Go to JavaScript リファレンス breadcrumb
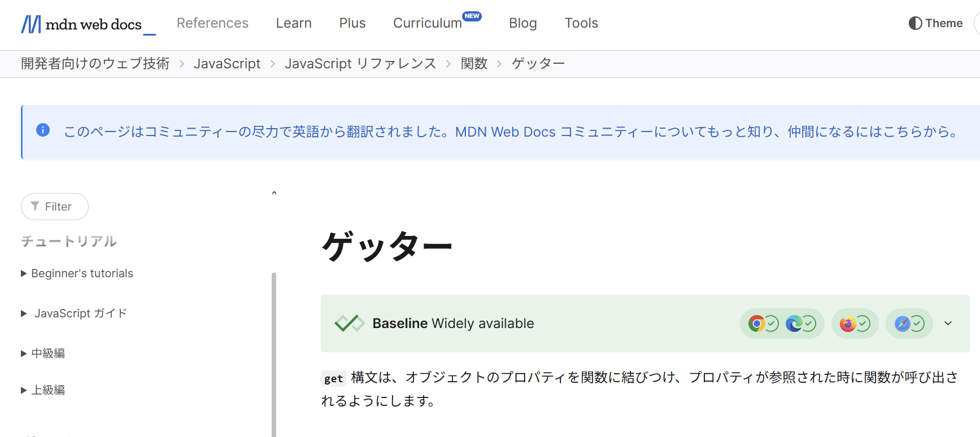Viewport: 980px width, 437px height. [360, 64]
